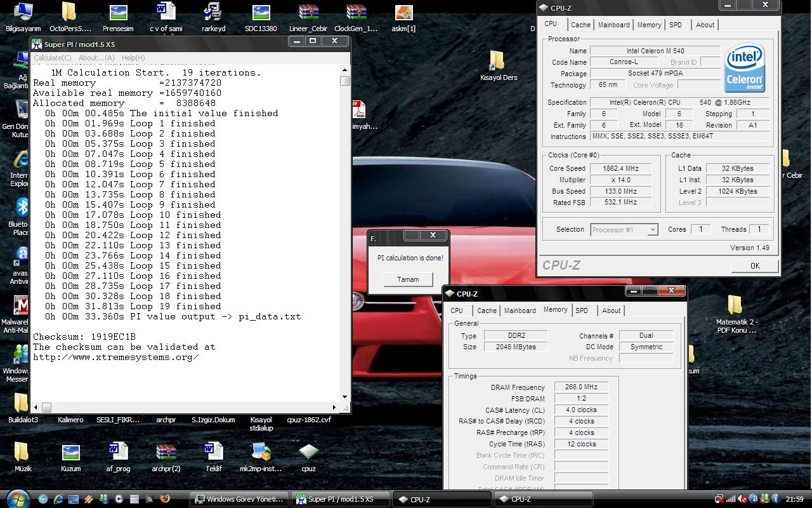Click the Intel Celeron logo in CPU-Z
Viewport: 812px width, 508px height.
pos(745,67)
